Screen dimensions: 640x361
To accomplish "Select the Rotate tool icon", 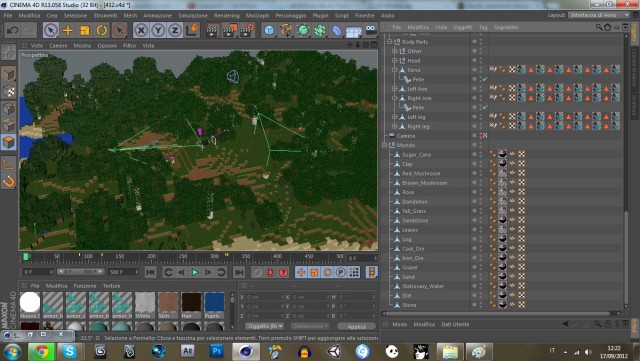I will pyautogui.click(x=102, y=30).
